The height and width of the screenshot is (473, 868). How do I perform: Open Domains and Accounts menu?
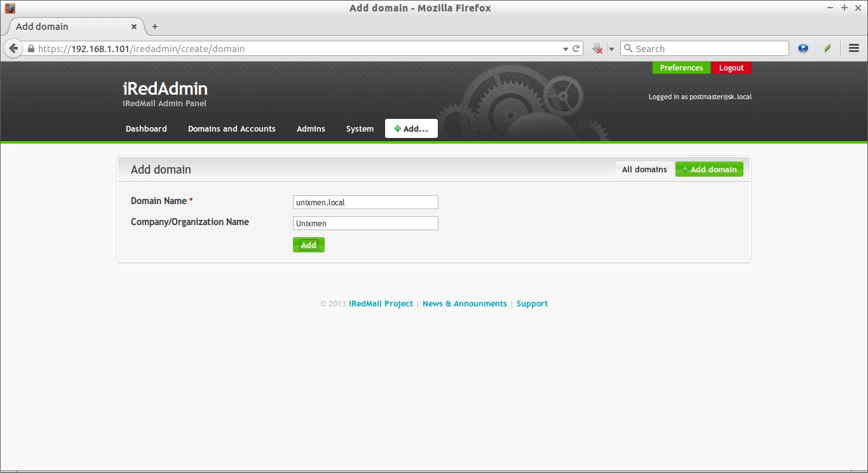pos(232,128)
